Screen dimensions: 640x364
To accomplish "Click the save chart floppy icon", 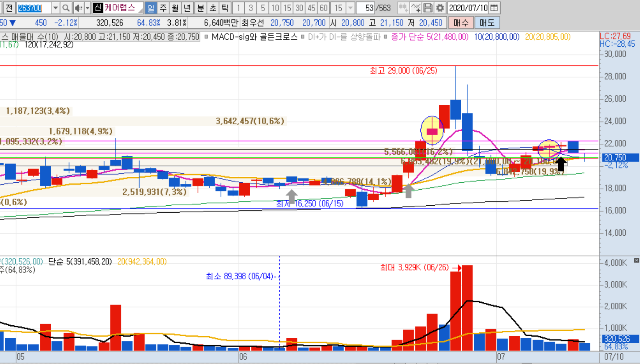I will click(x=428, y=8).
